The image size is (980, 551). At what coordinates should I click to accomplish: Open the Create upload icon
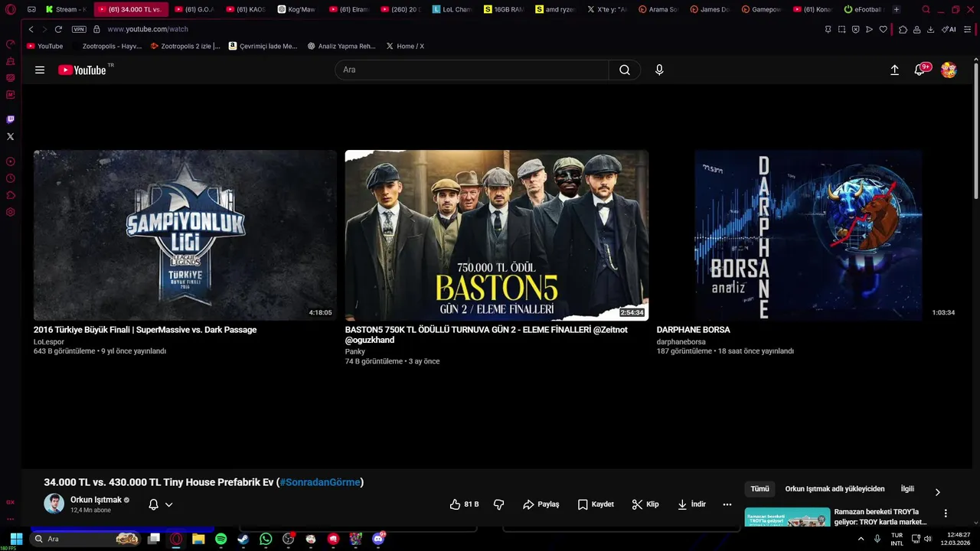[x=894, y=70]
